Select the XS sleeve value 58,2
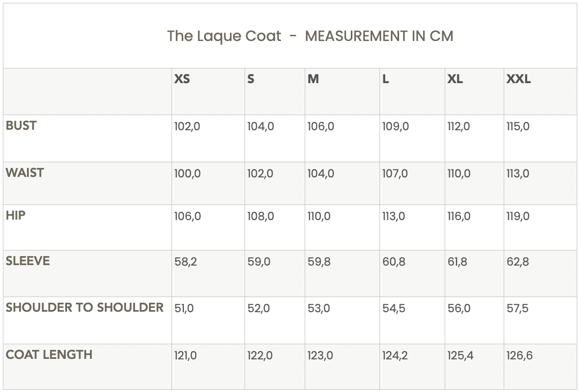 tap(186, 262)
